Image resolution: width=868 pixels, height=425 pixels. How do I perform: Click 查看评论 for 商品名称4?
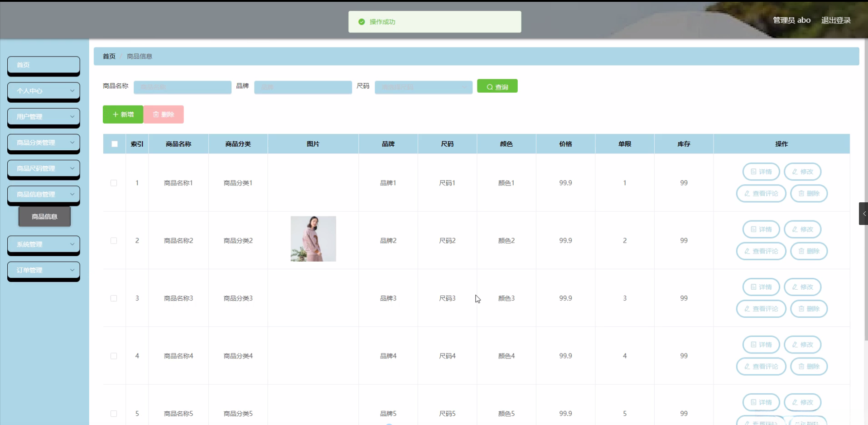[x=761, y=367]
